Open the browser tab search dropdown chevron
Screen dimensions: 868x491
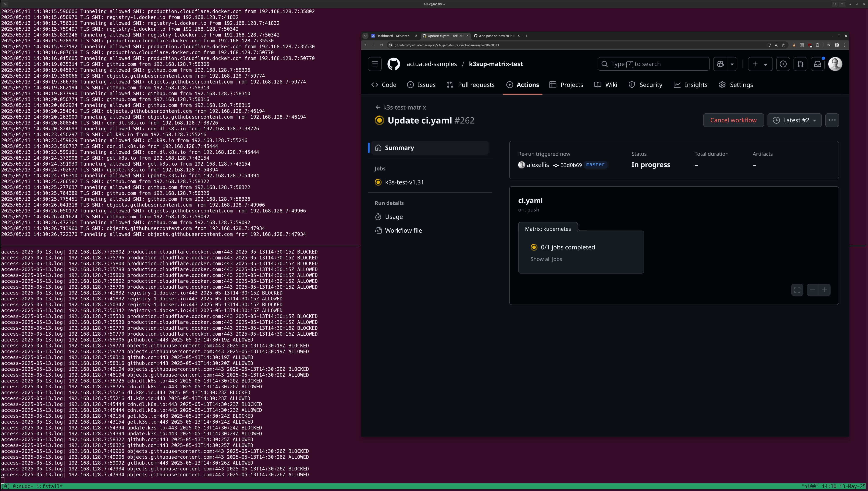pos(365,36)
